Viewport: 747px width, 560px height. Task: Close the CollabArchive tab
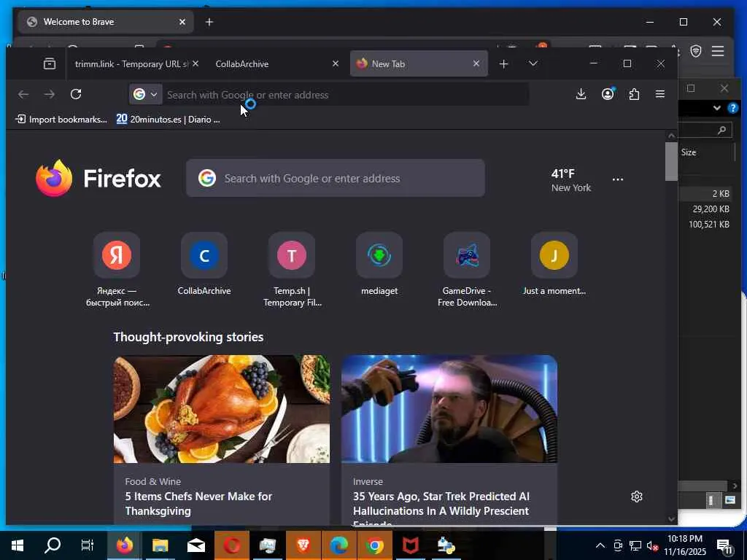pos(336,63)
